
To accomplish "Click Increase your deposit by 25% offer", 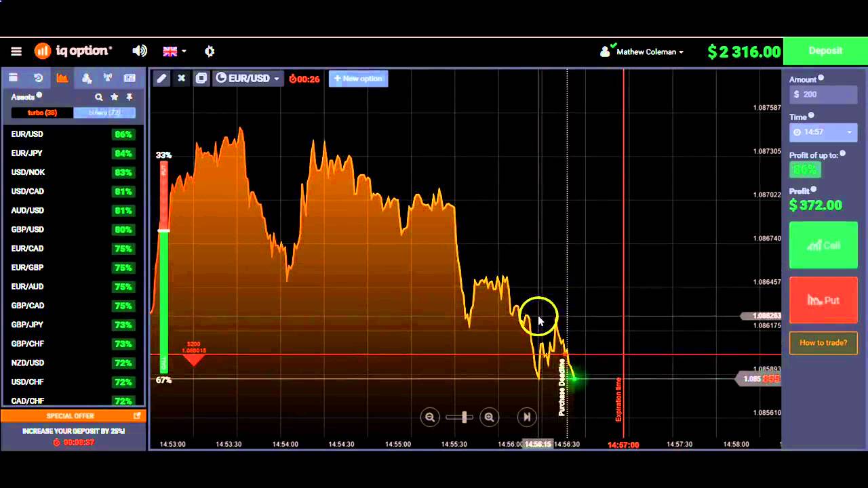I will point(73,431).
